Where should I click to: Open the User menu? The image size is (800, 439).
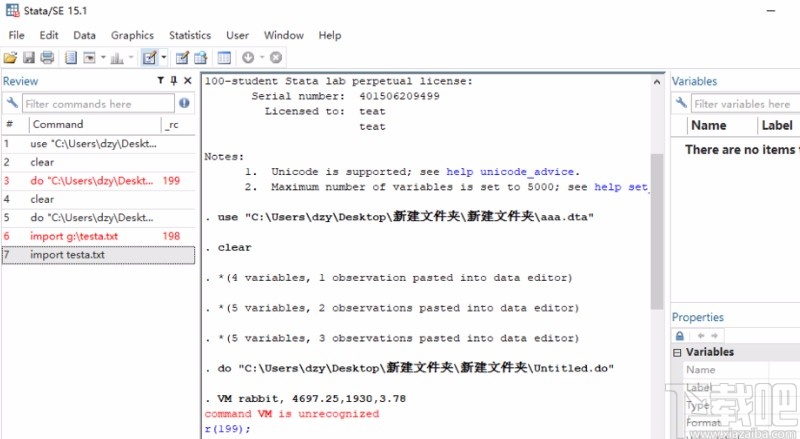point(237,35)
